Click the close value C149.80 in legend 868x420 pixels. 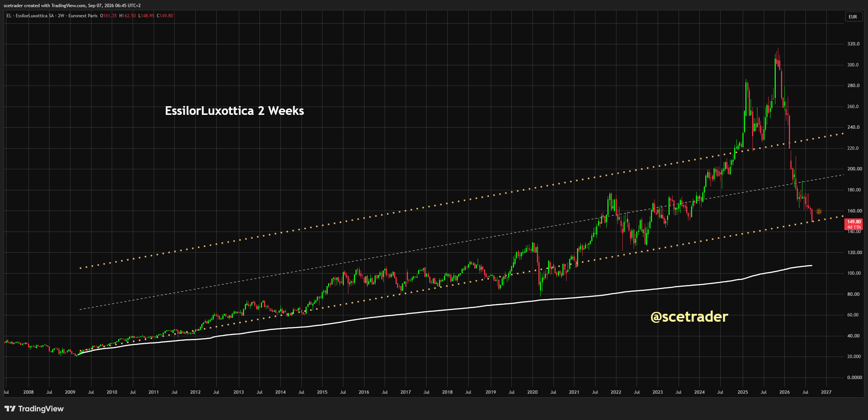tap(165, 16)
